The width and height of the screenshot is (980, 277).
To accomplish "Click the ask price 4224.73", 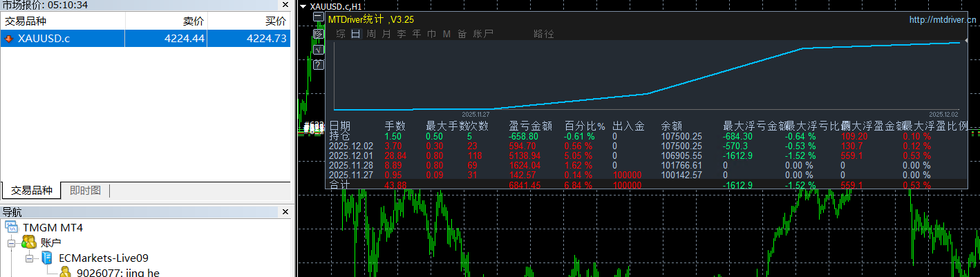I will [267, 39].
